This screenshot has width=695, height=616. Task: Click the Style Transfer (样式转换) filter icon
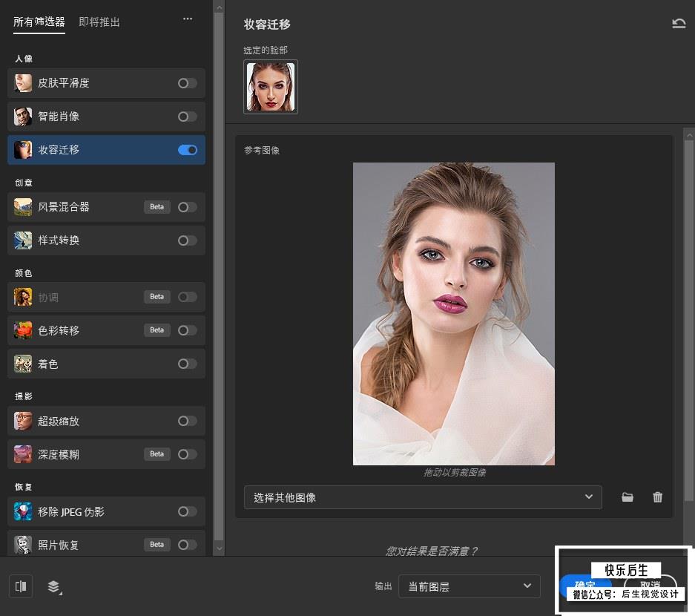[23, 240]
